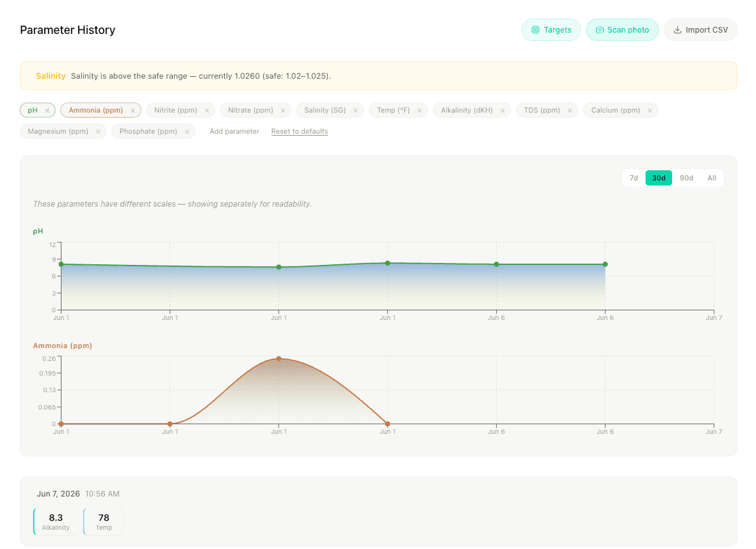The image size is (756, 549).
Task: Toggle the Phosphate (ppm) parameter label
Action: 148,132
